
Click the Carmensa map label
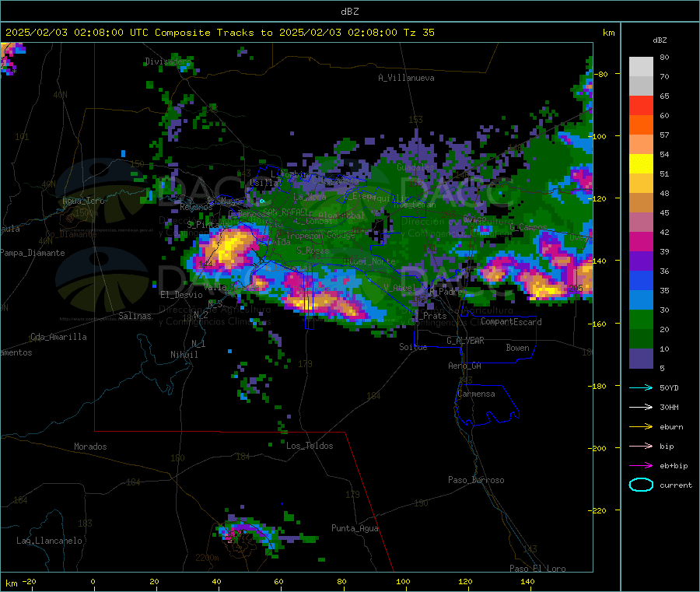tap(476, 394)
